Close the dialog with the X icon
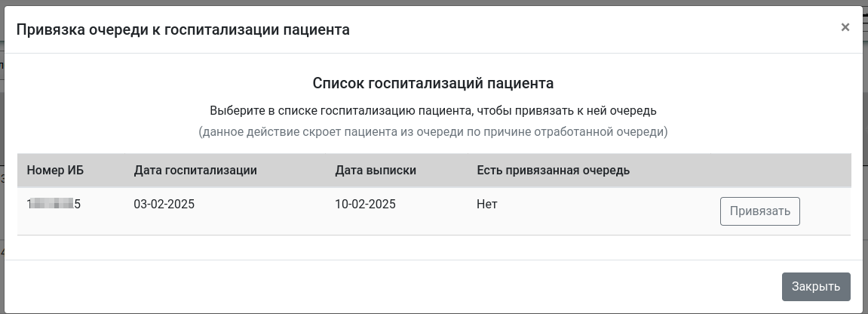Viewport: 868px width, 314px height. tap(845, 28)
